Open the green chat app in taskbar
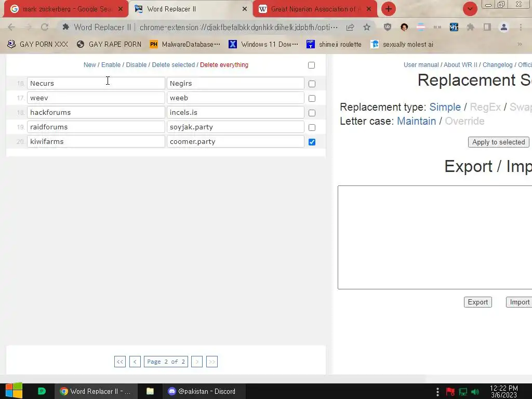The height and width of the screenshot is (399, 532). (x=42, y=391)
